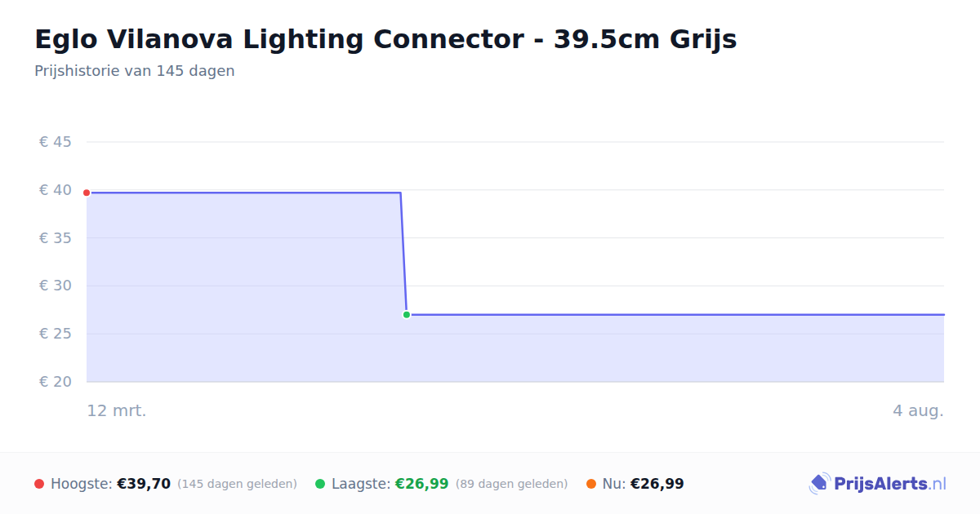Click the orange Nu legend dot

[x=591, y=484]
